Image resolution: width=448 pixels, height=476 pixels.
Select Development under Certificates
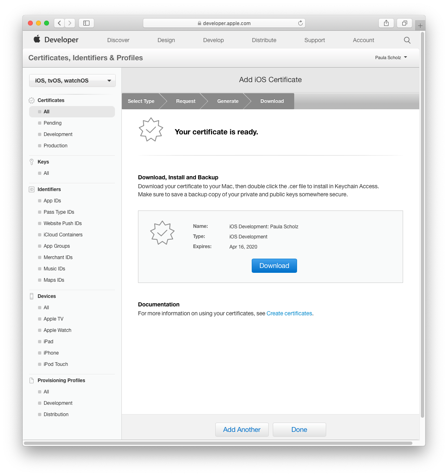pos(58,134)
